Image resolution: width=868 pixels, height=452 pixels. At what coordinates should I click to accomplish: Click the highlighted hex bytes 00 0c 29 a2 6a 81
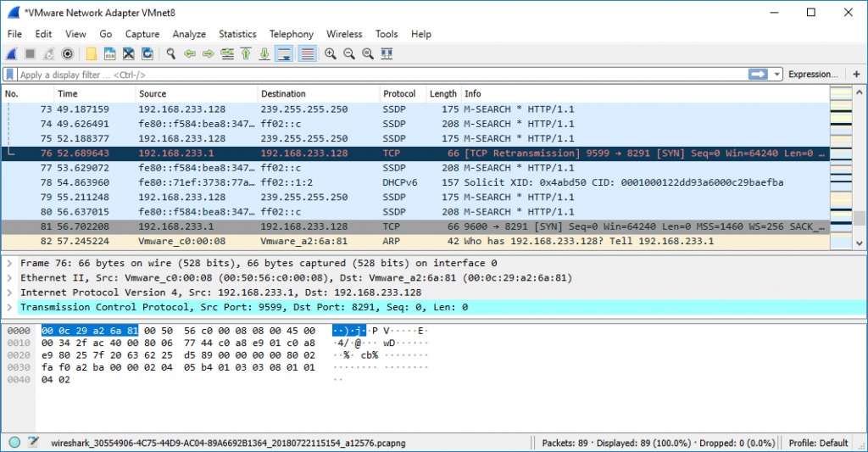point(90,331)
